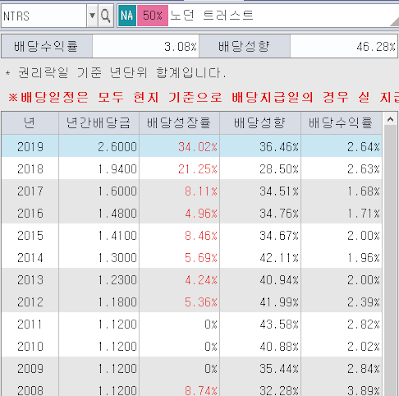
Task: Click the dividend yield 3.89%
Action: click(363, 390)
